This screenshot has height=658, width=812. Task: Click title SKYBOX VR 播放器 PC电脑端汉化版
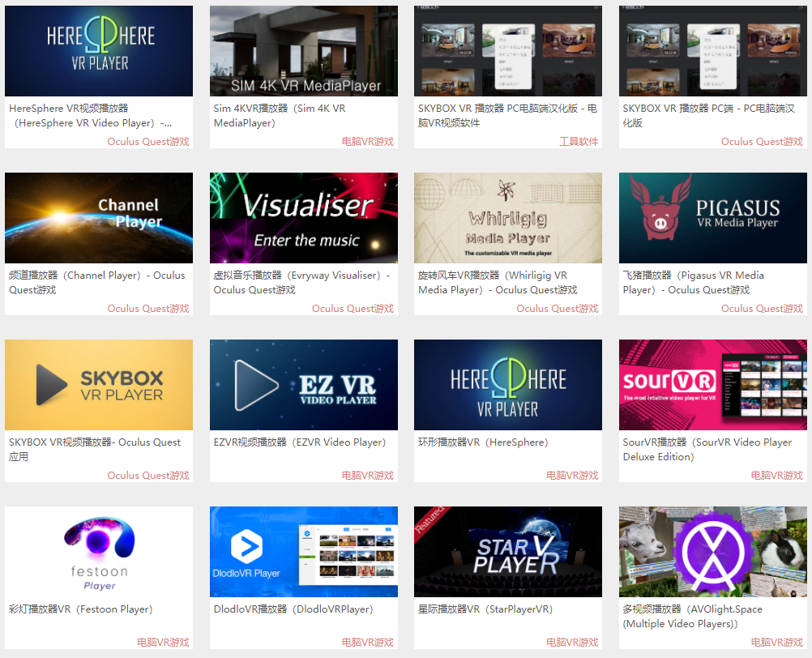507,115
